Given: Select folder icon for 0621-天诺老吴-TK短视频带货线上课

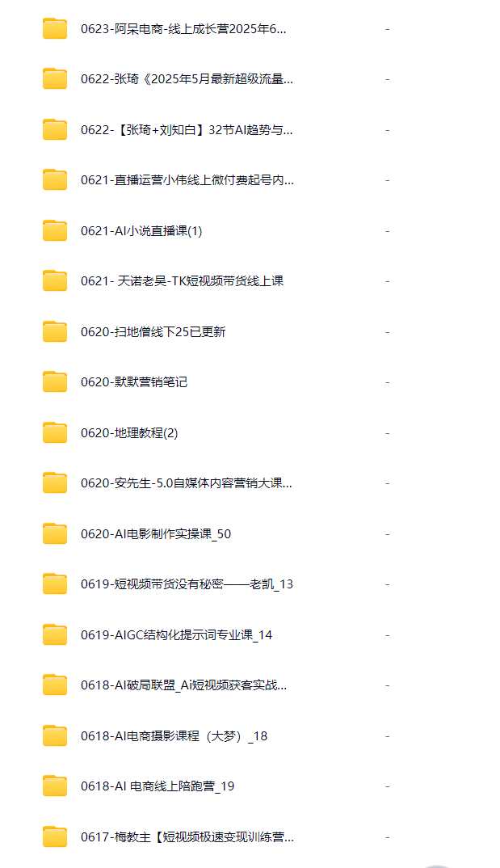Looking at the screenshot, I should [x=55, y=281].
